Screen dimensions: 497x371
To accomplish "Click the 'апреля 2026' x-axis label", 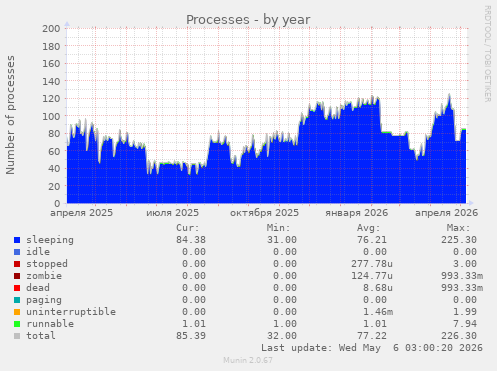I will pyautogui.click(x=446, y=213).
